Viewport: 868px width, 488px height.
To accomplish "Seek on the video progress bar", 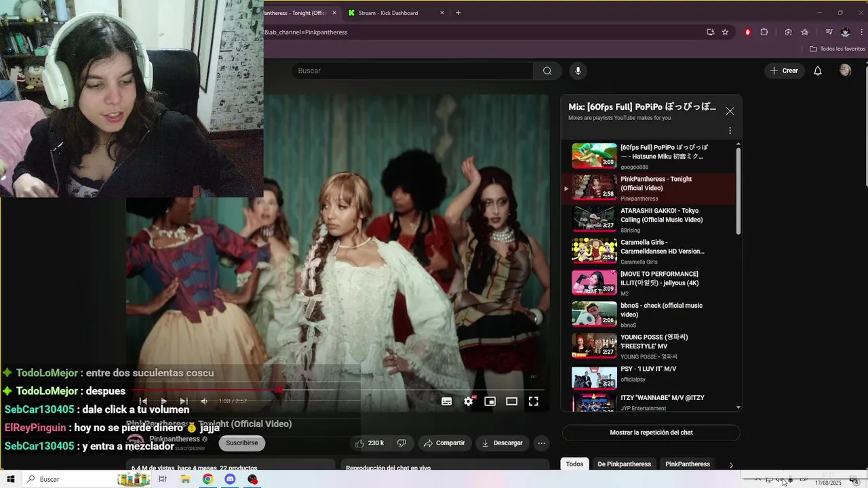I will 338,390.
